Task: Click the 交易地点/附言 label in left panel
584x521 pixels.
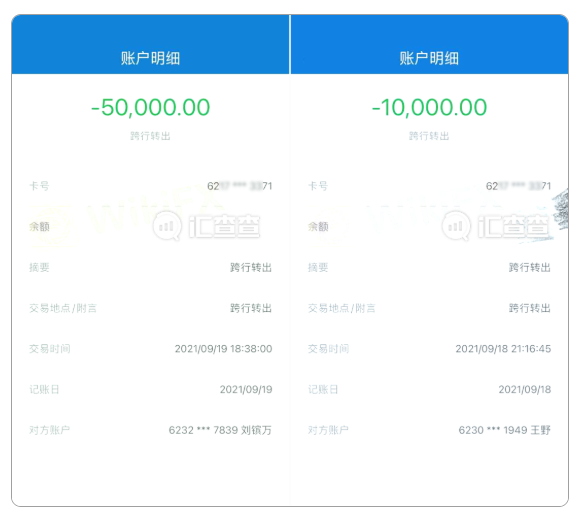Action: point(63,308)
